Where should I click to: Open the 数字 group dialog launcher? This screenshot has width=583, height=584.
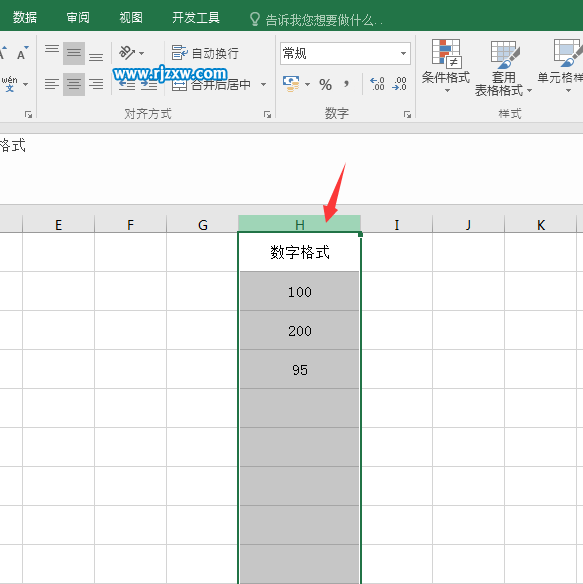click(407, 114)
